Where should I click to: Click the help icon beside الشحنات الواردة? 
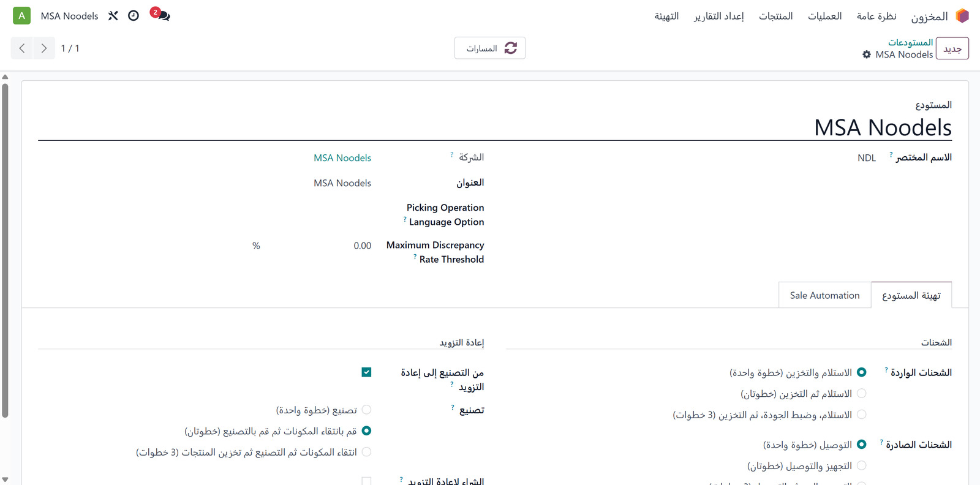(886, 370)
